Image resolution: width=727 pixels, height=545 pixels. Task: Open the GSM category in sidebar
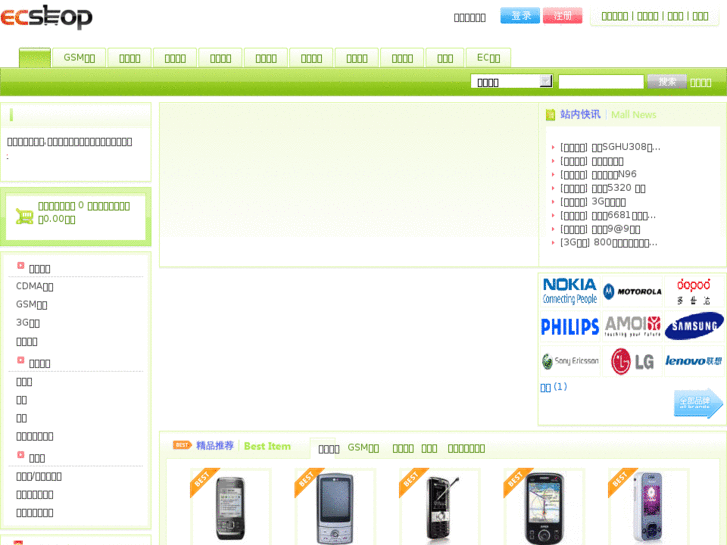(32, 304)
